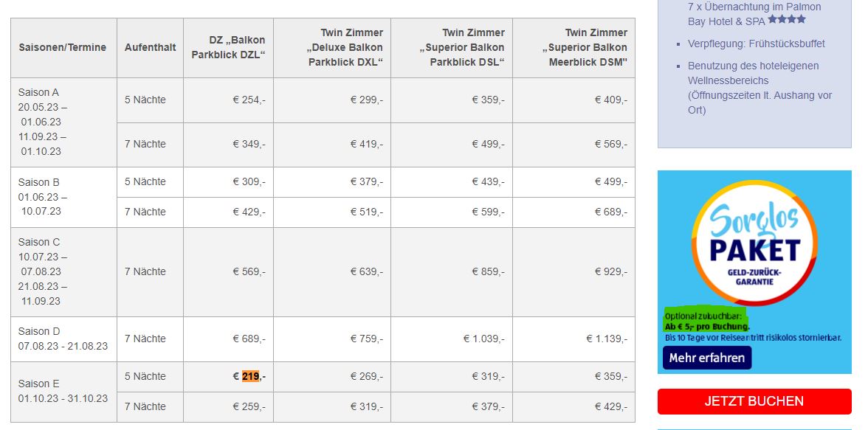Screen dimensions: 868x430
Task: Click the Verpflegung: Frühstücksbuffet list item
Action: coord(756,44)
